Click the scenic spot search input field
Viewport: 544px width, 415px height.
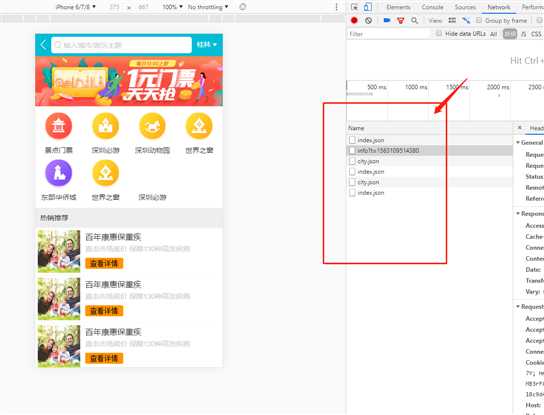tap(121, 45)
